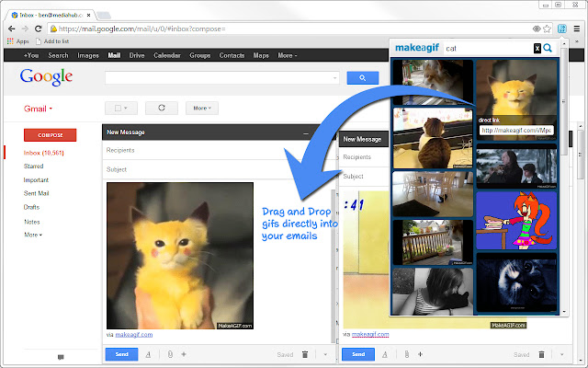
Task: Select the cartoon red-haired girl gif
Action: click(516, 221)
